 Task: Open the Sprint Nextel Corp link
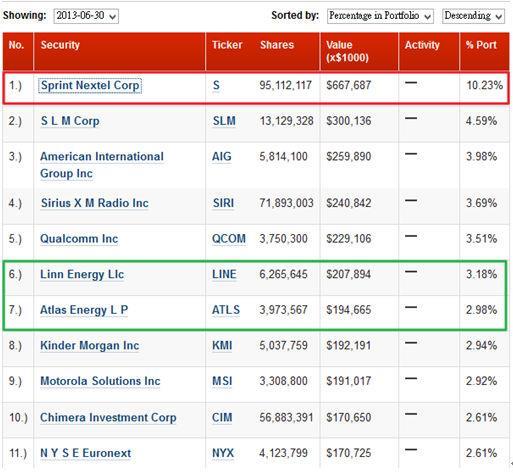click(x=90, y=85)
